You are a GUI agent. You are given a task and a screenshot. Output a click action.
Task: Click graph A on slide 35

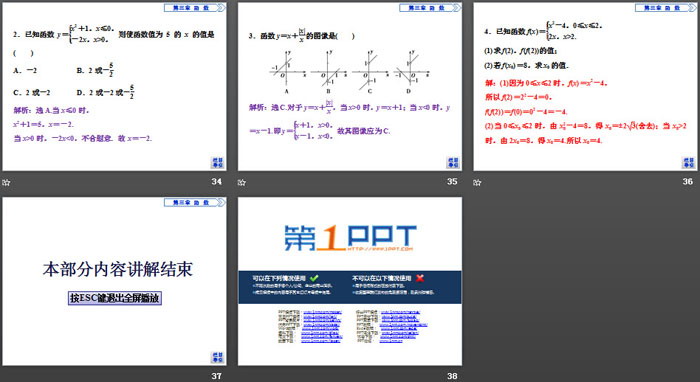click(x=288, y=71)
